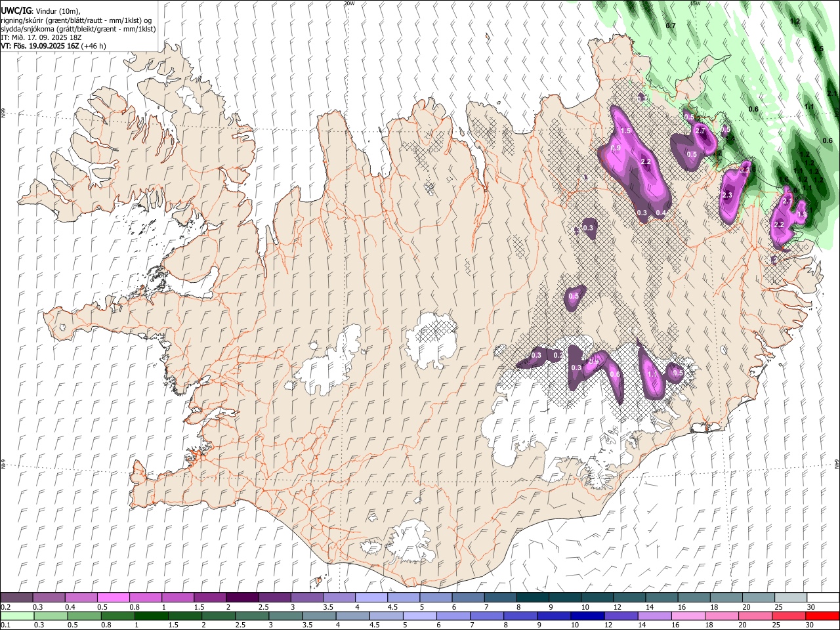Click the '2.7' snowfall value on the map
The width and height of the screenshot is (840, 630).
tap(700, 131)
